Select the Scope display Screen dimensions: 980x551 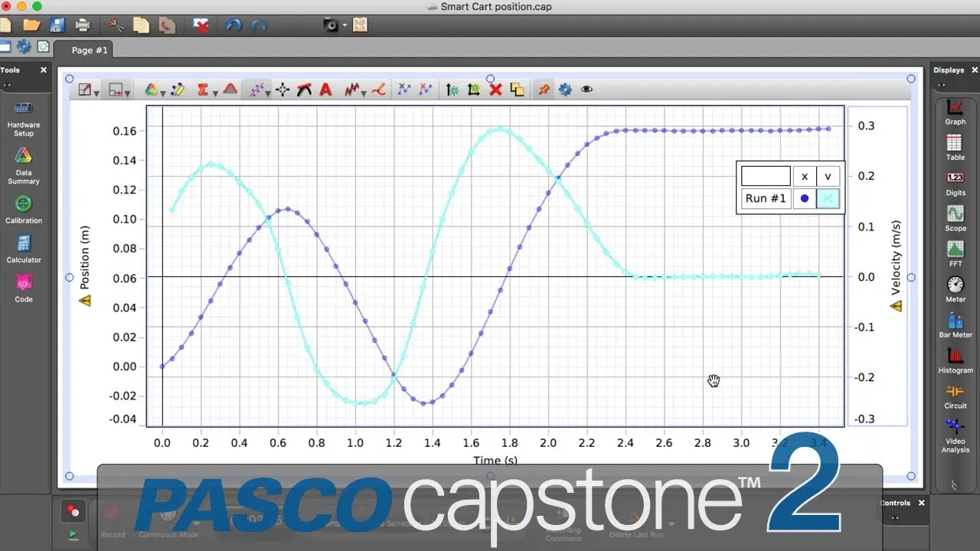[955, 218]
